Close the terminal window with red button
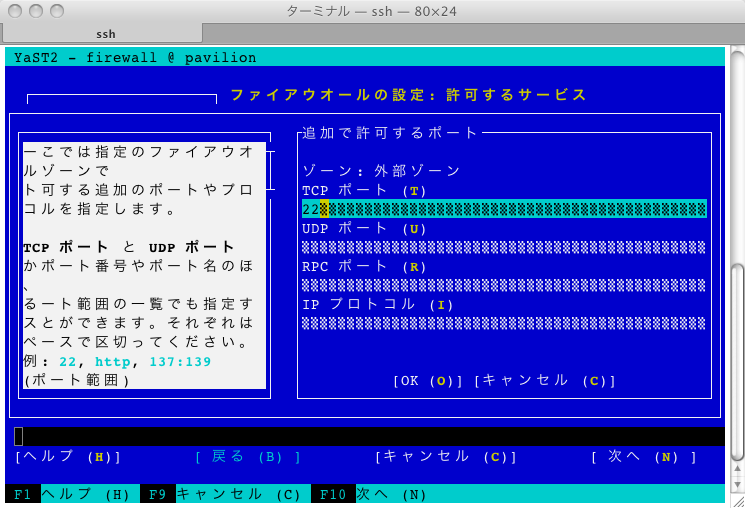The image size is (745, 508). point(15,12)
